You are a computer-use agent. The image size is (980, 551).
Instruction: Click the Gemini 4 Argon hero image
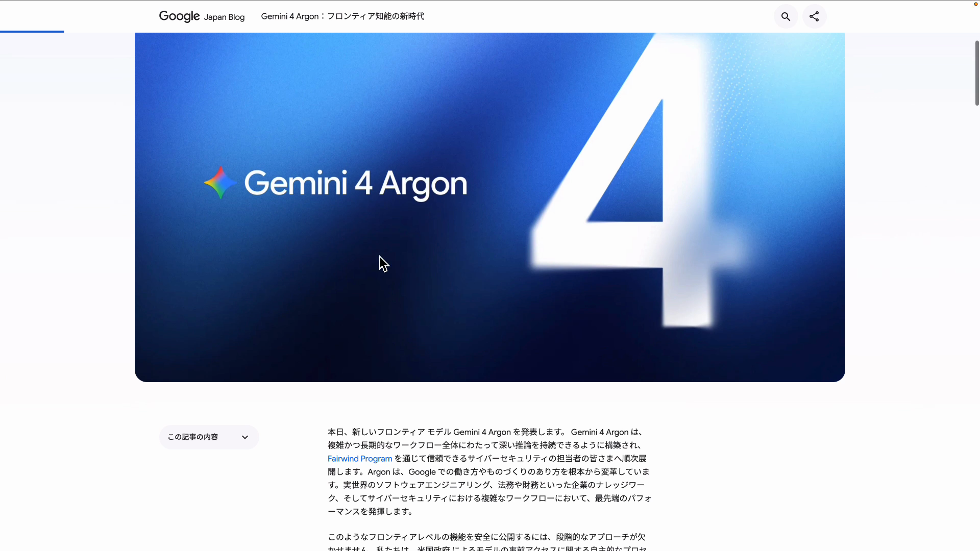[x=490, y=207]
